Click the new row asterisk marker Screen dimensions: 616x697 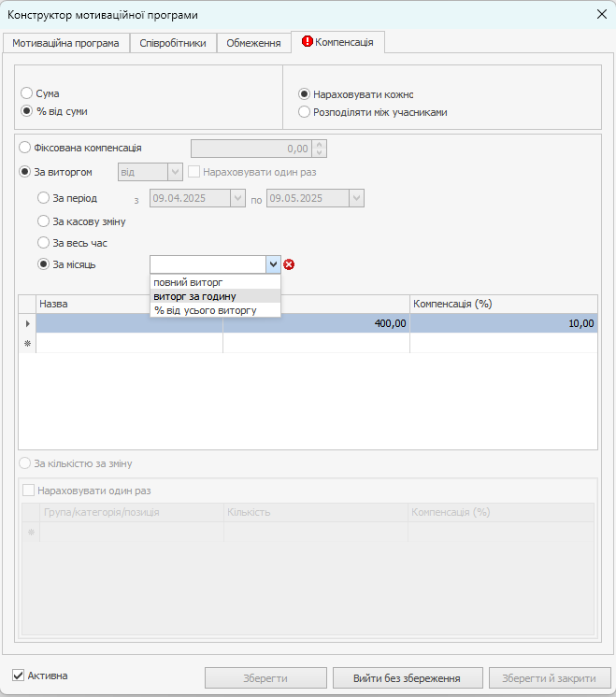point(27,343)
